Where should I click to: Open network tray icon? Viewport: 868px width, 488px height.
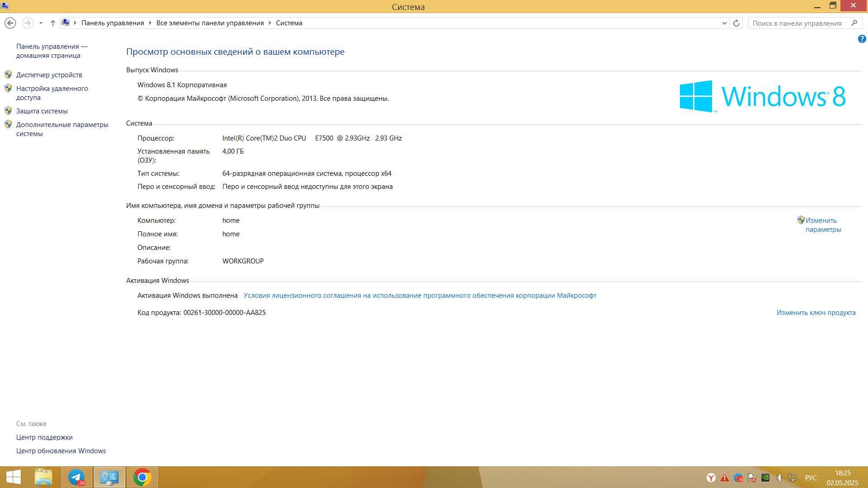[793, 478]
